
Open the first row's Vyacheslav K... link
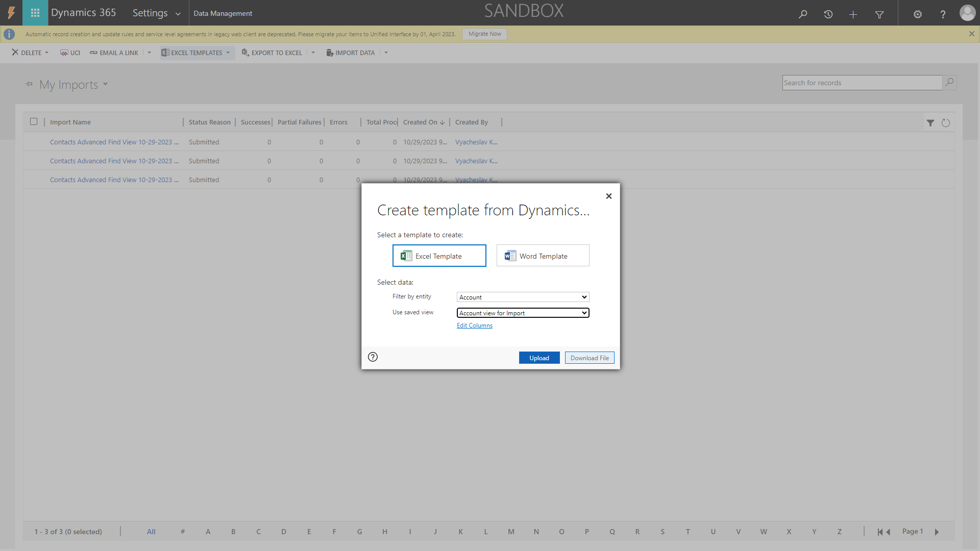click(476, 142)
